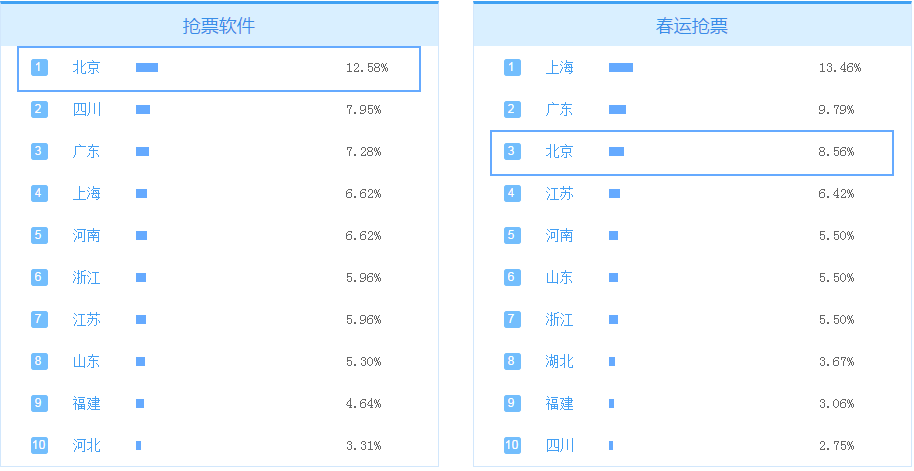
Task: Select the 抢票软件 panel header
Action: pos(219,26)
